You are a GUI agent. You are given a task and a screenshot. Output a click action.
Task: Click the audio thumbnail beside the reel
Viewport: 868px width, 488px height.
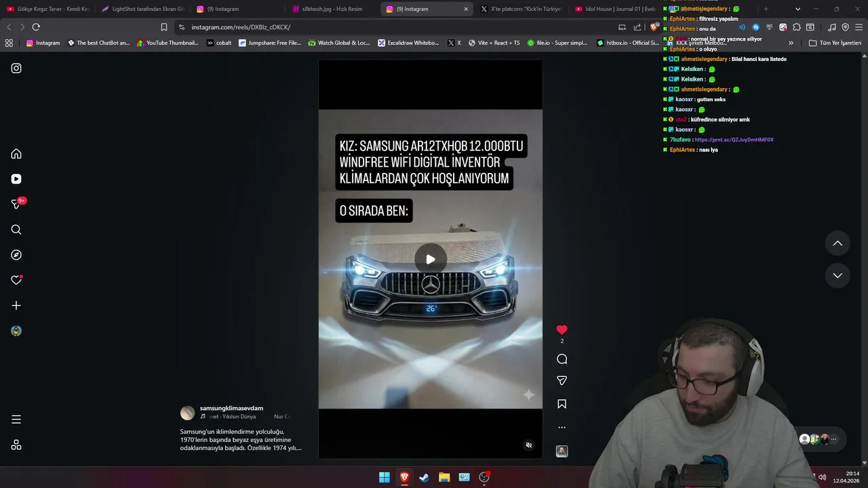pyautogui.click(x=561, y=451)
